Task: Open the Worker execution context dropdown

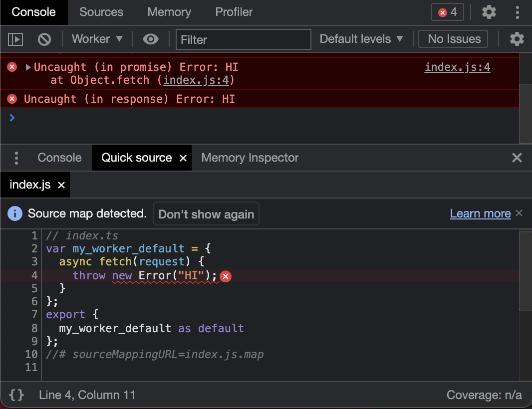Action: (x=97, y=39)
